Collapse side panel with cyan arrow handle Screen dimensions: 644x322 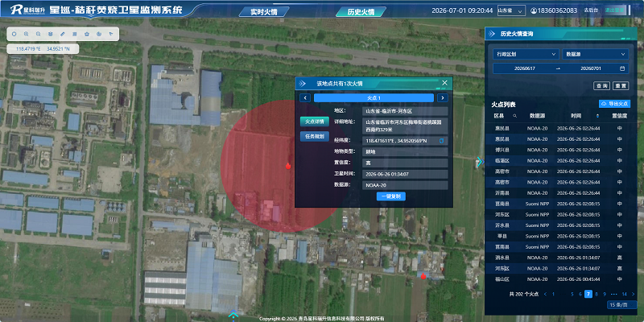[480, 162]
